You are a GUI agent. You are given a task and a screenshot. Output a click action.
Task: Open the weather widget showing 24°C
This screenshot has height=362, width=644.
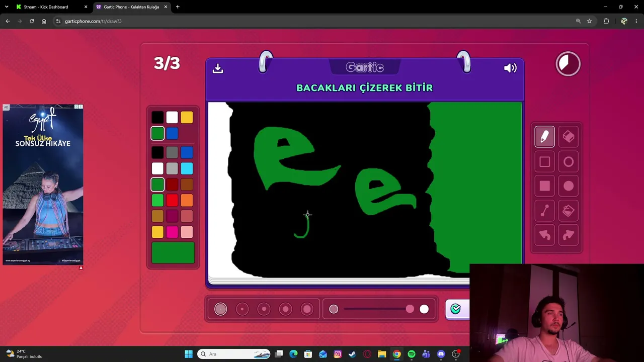[x=24, y=354]
